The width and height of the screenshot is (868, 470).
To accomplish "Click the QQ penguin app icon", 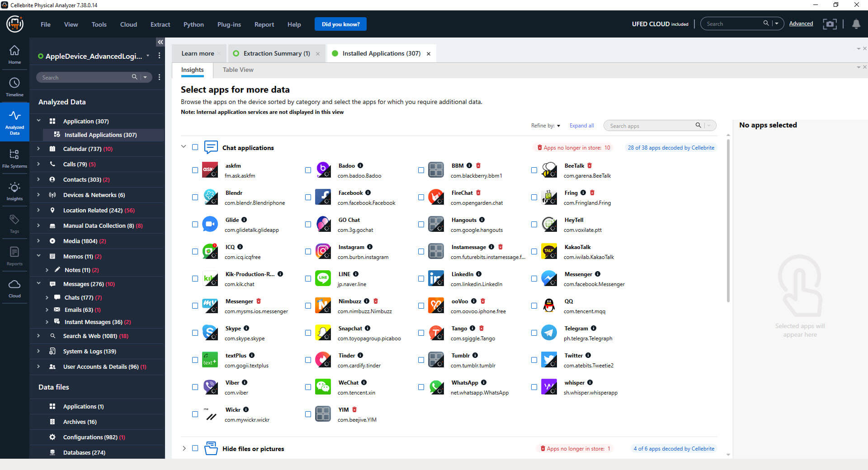I will coord(549,306).
